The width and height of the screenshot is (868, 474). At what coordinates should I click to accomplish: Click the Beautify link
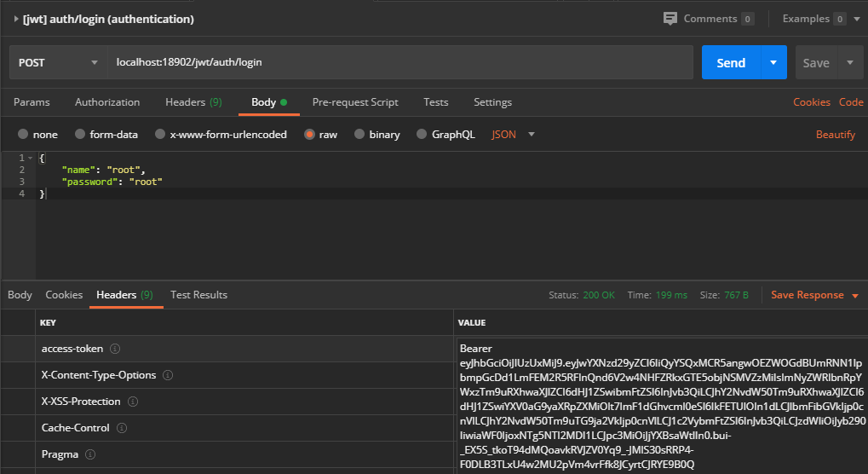pos(836,135)
